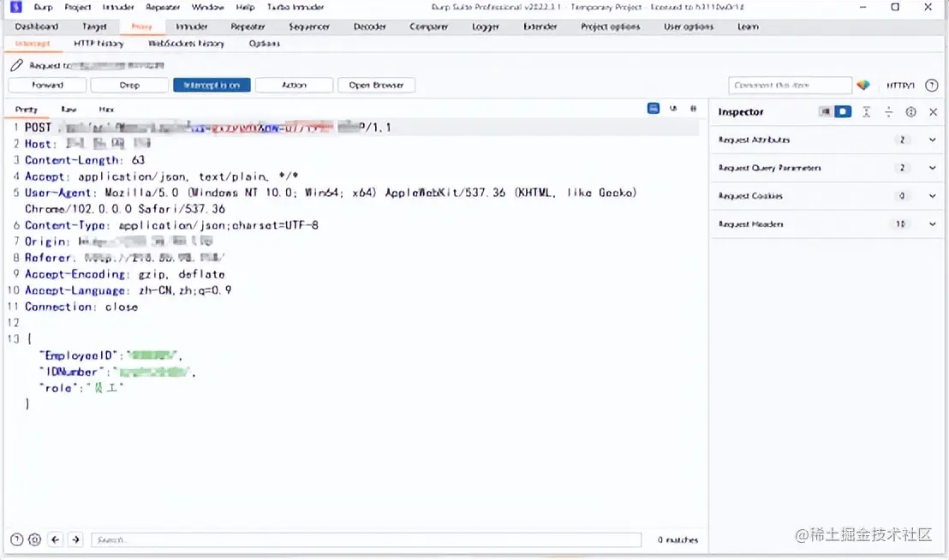
Task: Forward the intercepted request
Action: (47, 86)
